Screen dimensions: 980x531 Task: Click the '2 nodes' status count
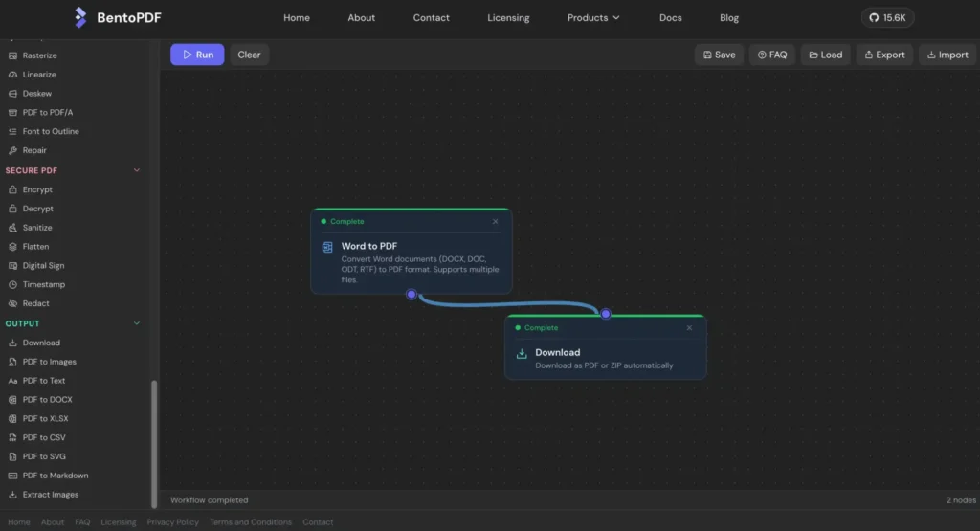click(961, 500)
